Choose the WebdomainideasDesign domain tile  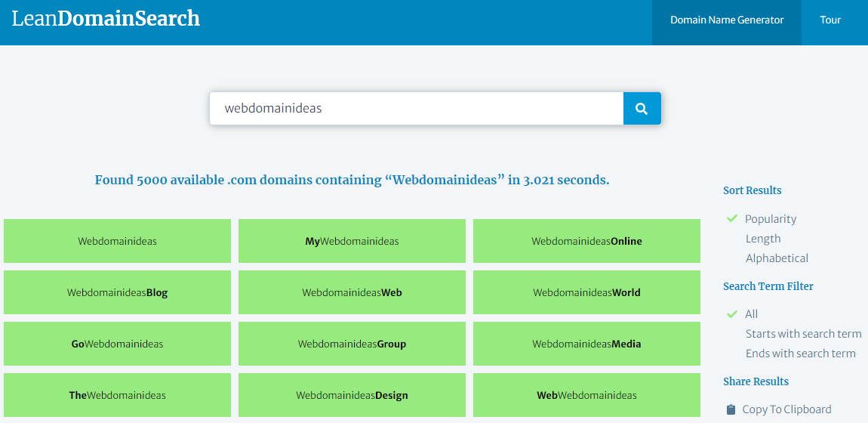pos(352,396)
